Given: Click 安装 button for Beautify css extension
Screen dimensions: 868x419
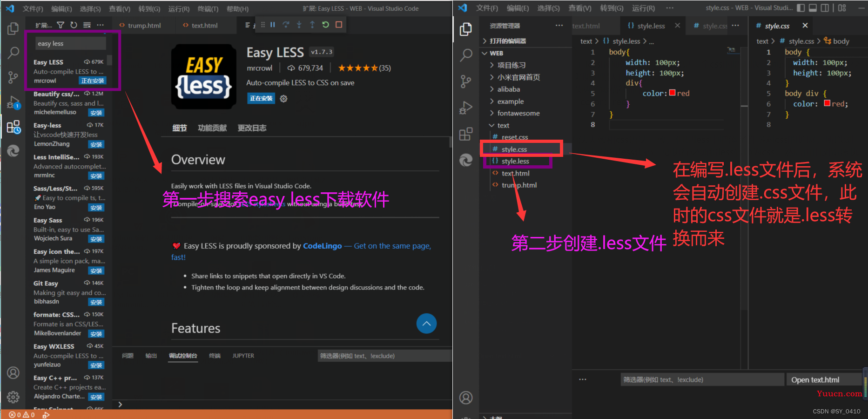Looking at the screenshot, I should (x=96, y=113).
